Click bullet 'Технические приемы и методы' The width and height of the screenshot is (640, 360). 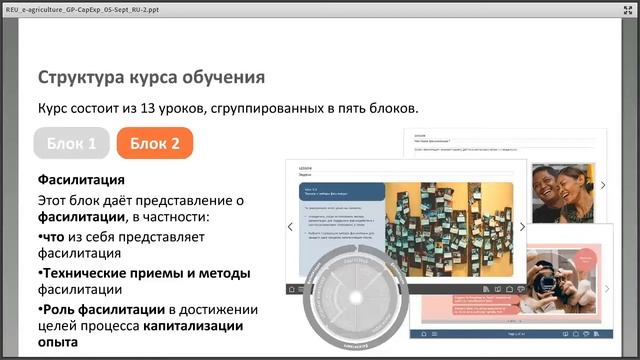tap(144, 273)
